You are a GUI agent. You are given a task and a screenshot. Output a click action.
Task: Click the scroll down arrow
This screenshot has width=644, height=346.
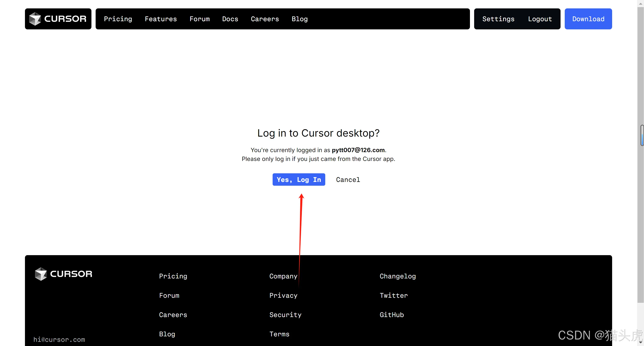tap(640, 342)
